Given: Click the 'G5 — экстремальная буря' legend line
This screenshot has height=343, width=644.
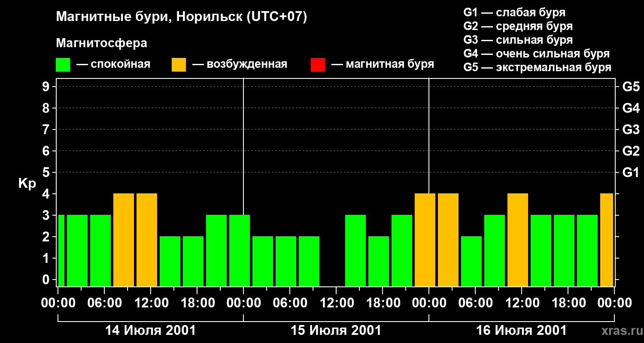Looking at the screenshot, I should [537, 67].
